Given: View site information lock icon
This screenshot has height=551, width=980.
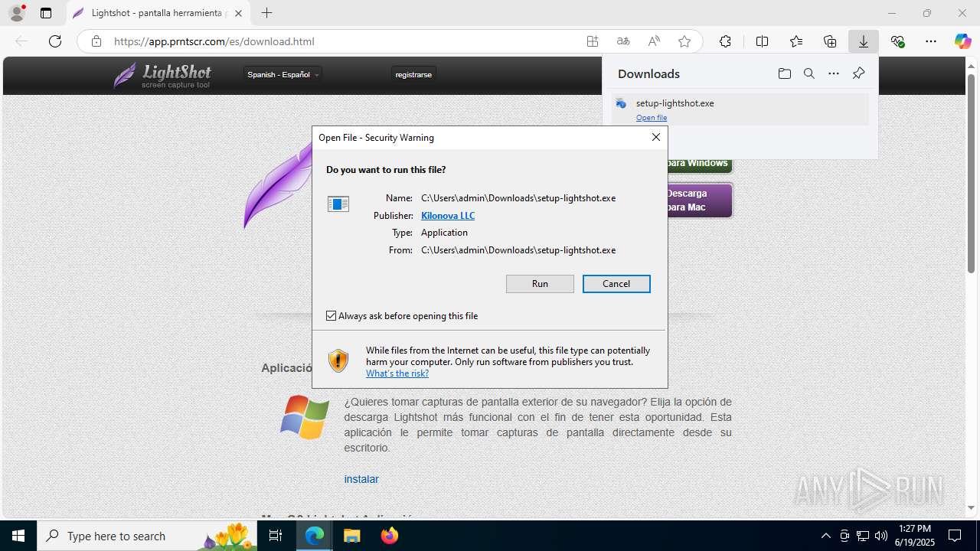Looking at the screenshot, I should pos(96,41).
